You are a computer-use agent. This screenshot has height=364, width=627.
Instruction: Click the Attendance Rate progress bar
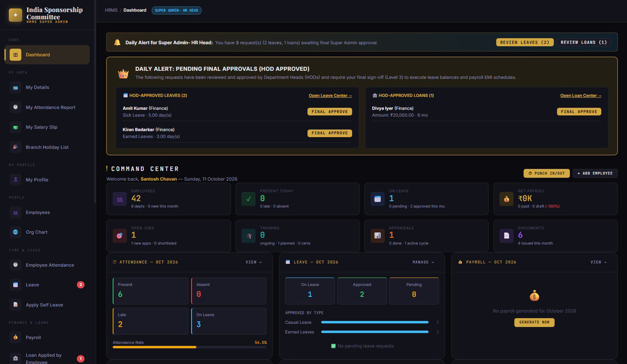(190, 347)
